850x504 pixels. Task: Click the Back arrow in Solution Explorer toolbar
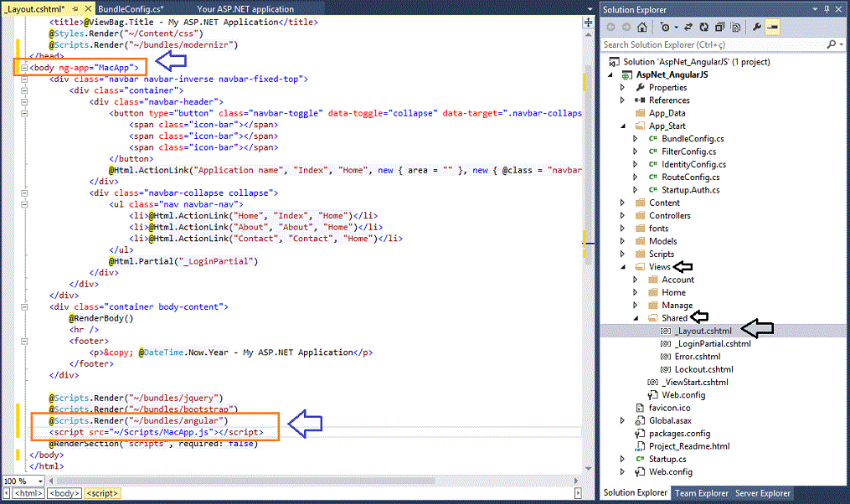(611, 27)
